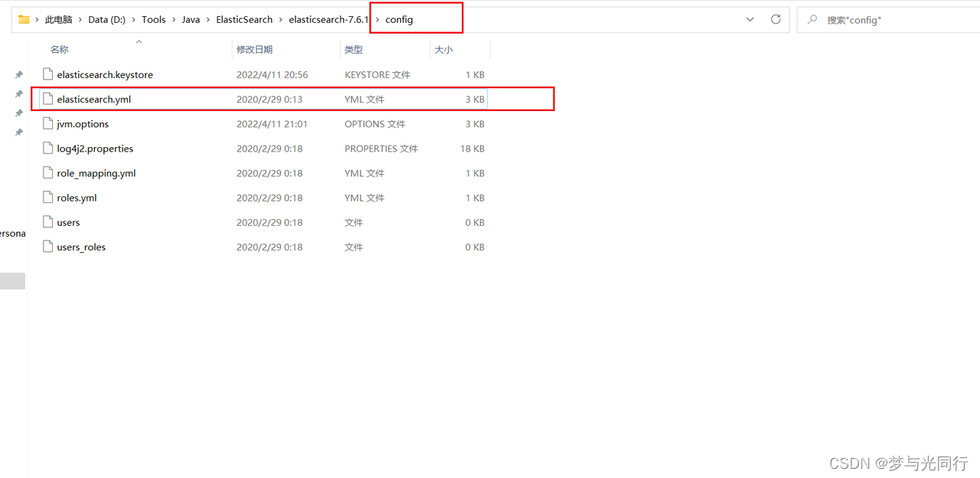Go to Data (D:) breadcrumb
980x478 pixels.
point(107,20)
